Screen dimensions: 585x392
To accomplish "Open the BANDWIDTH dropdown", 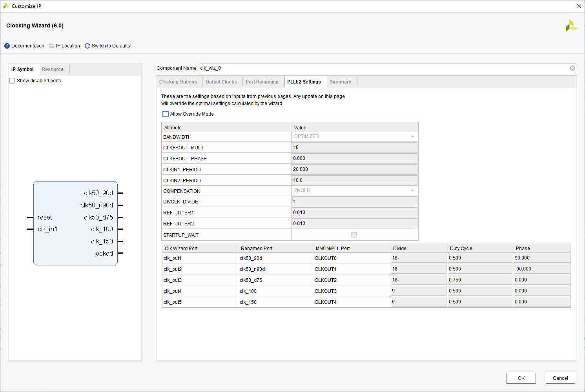I will (x=412, y=136).
